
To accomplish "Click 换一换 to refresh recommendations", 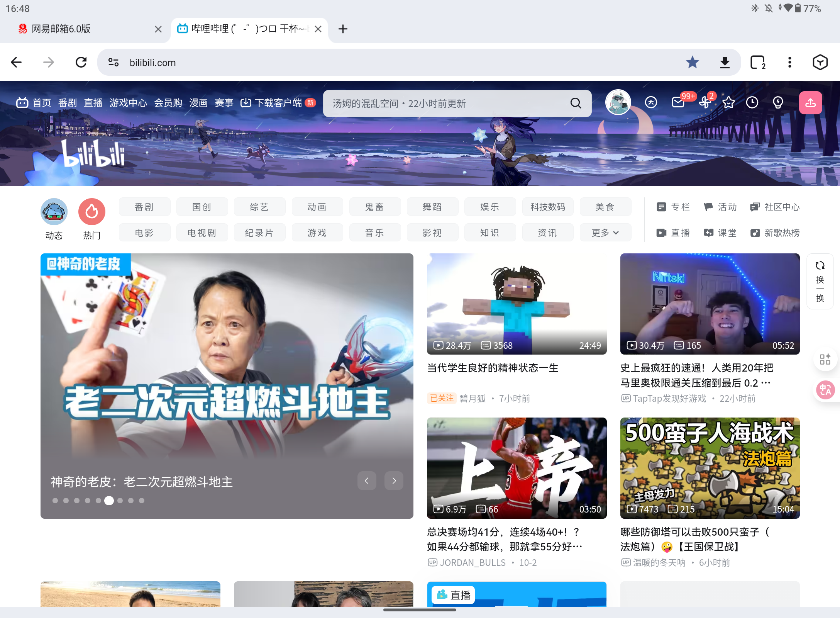I will (820, 282).
